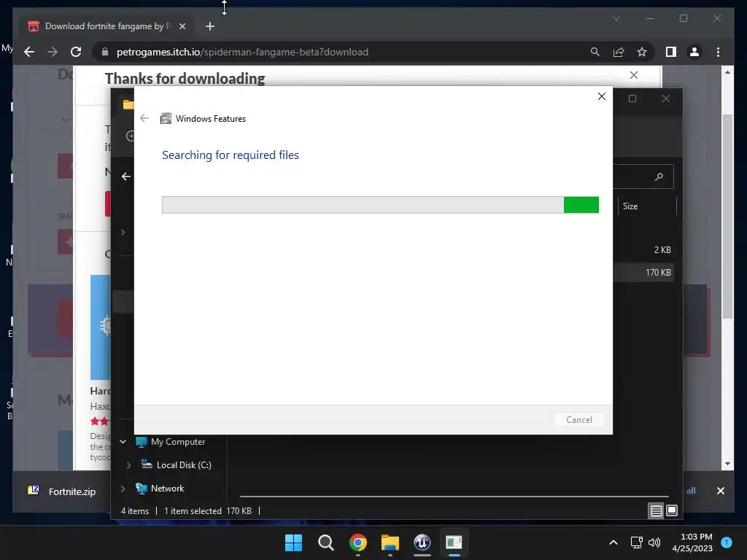The height and width of the screenshot is (560, 747).
Task: Switch File Explorer to details view
Action: pos(656,511)
